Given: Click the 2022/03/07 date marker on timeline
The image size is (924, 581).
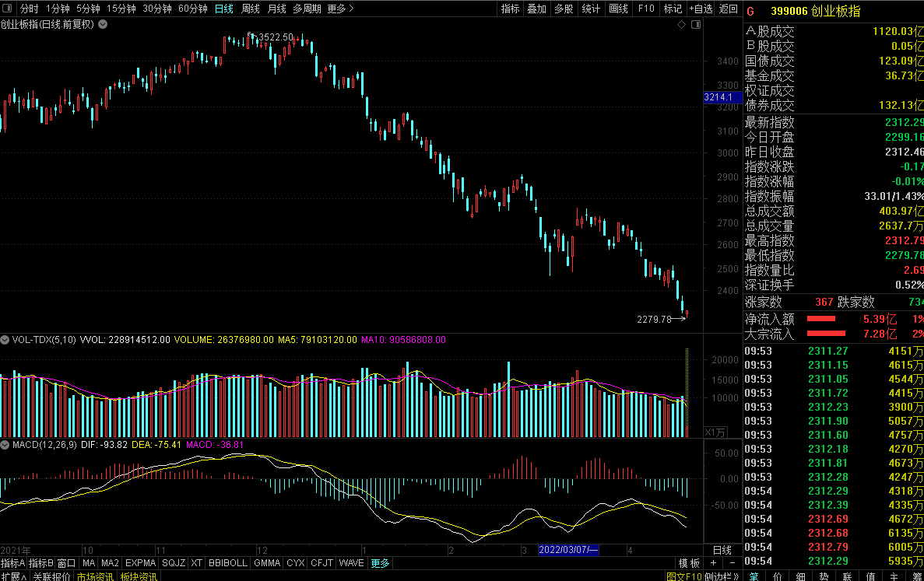Looking at the screenshot, I should point(569,550).
